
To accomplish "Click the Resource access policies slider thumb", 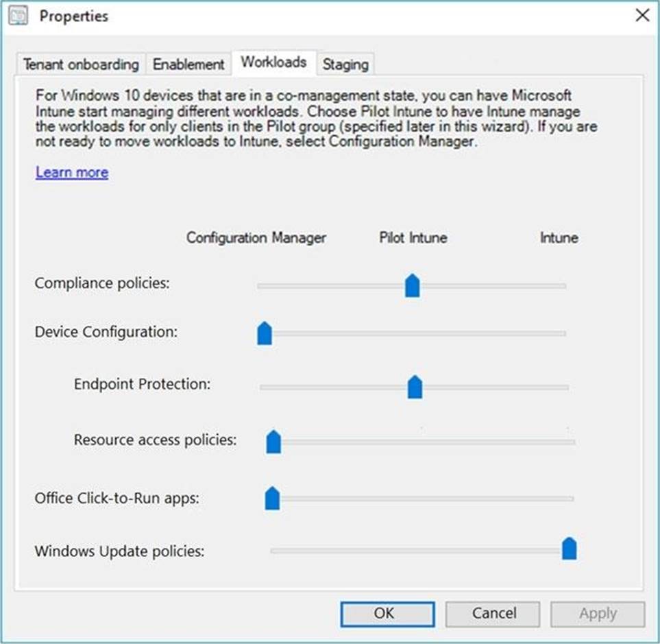I will click(x=273, y=442).
